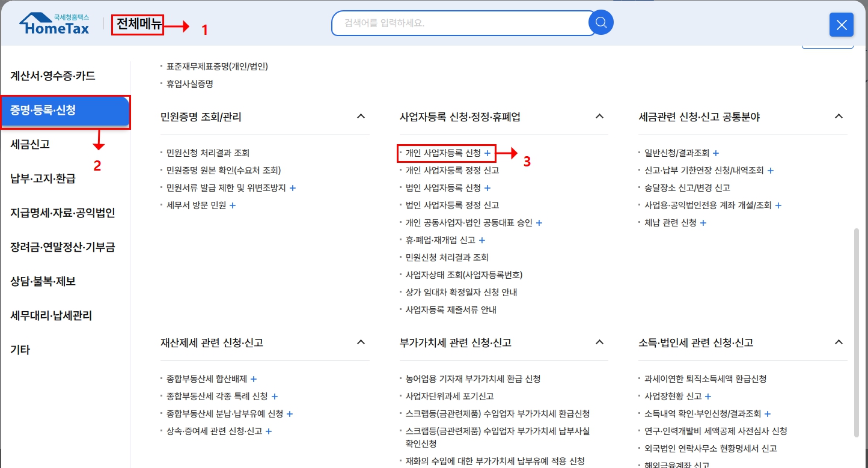Collapse the 부가가치세 관련 신청·신고 section

click(x=599, y=341)
